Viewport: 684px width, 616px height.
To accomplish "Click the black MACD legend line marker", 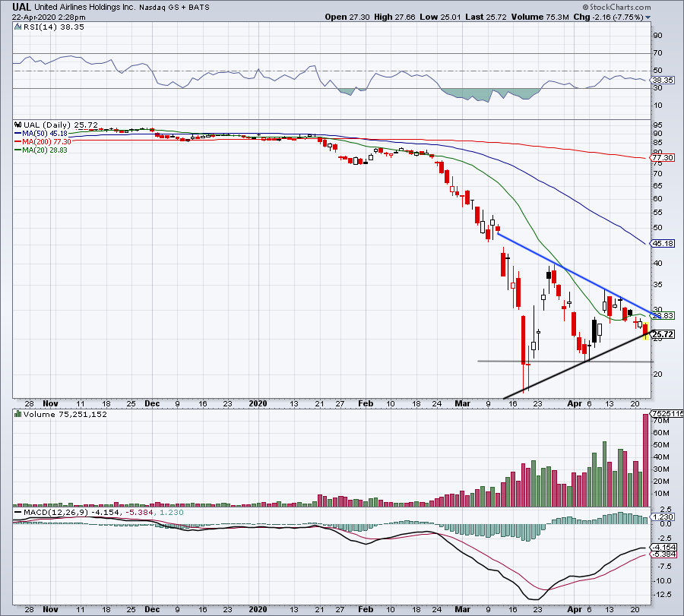I will tap(18, 512).
